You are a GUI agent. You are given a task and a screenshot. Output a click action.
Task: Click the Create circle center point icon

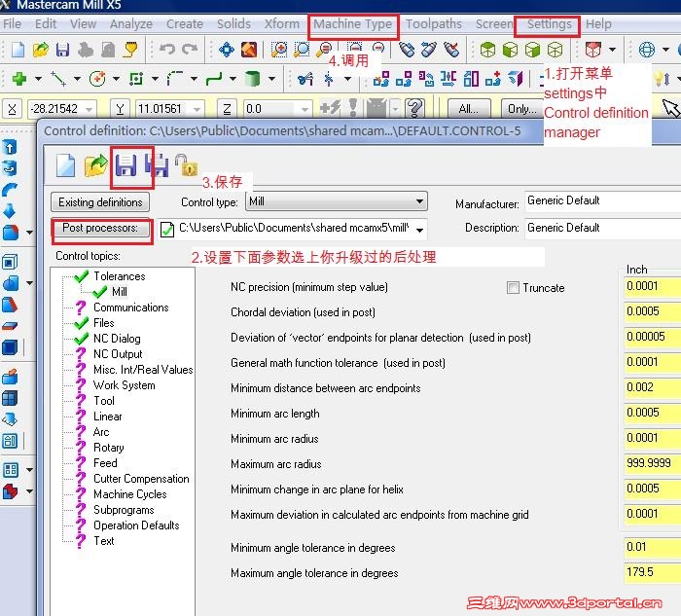(x=97, y=79)
